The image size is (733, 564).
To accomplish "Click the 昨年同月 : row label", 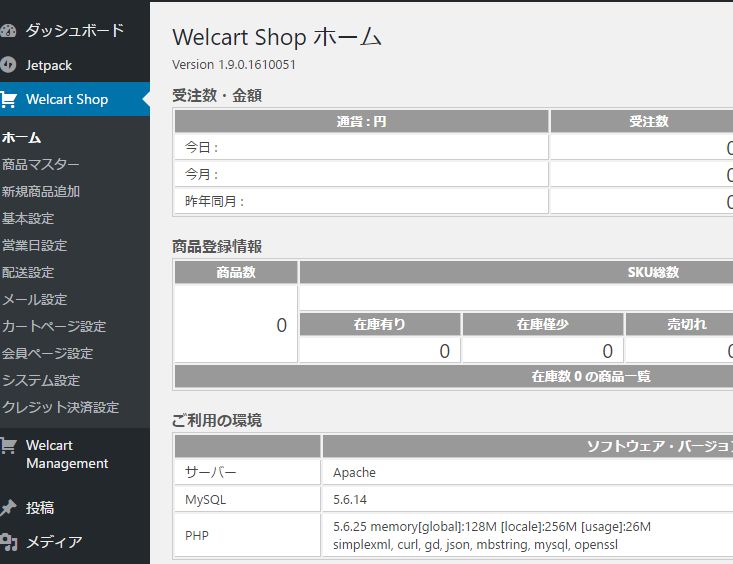I will (215, 202).
